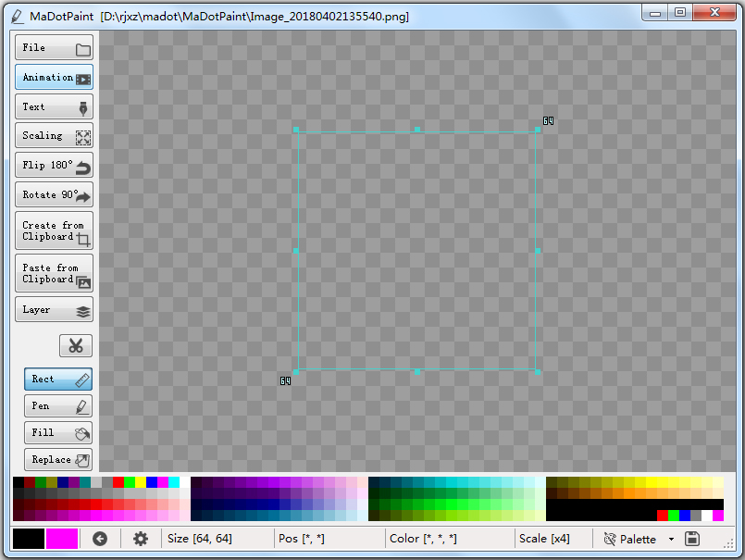Click the bottom-left selection handle
This screenshot has width=745, height=560.
click(296, 372)
